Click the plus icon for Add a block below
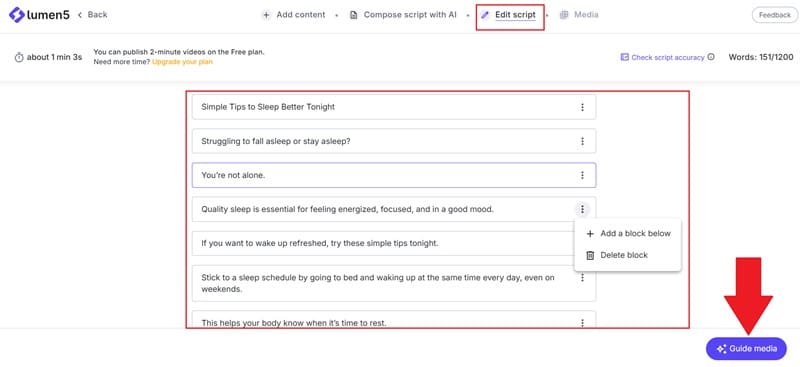 590,234
